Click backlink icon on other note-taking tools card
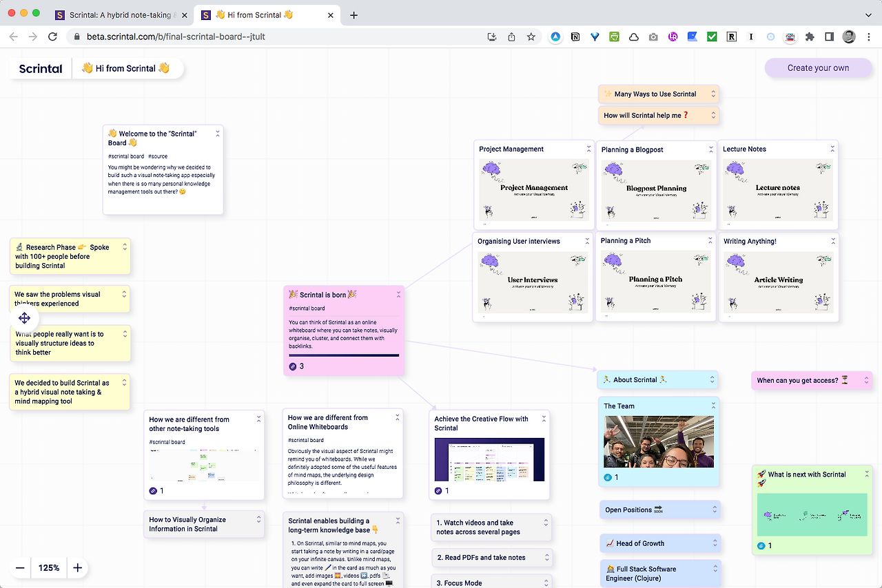Image resolution: width=882 pixels, height=588 pixels. point(153,491)
